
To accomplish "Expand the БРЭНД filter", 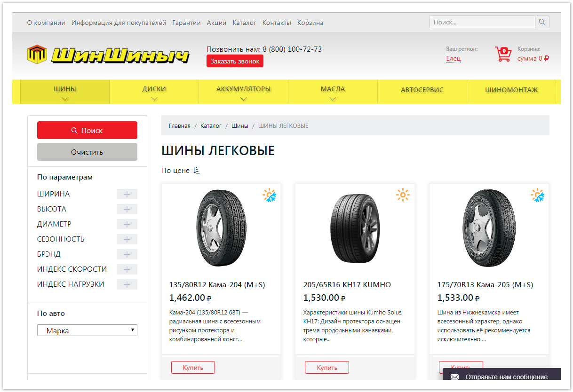I will point(127,254).
